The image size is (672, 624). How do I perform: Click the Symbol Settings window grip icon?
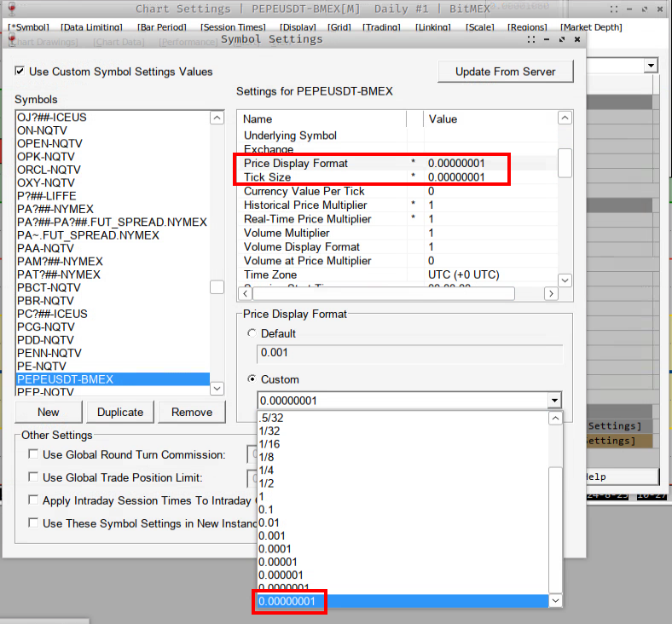[x=531, y=39]
